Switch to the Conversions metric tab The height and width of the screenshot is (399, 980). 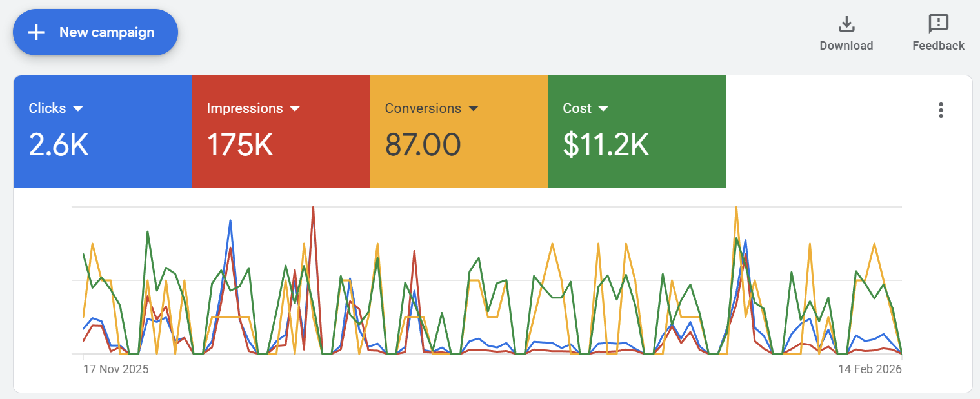(458, 131)
